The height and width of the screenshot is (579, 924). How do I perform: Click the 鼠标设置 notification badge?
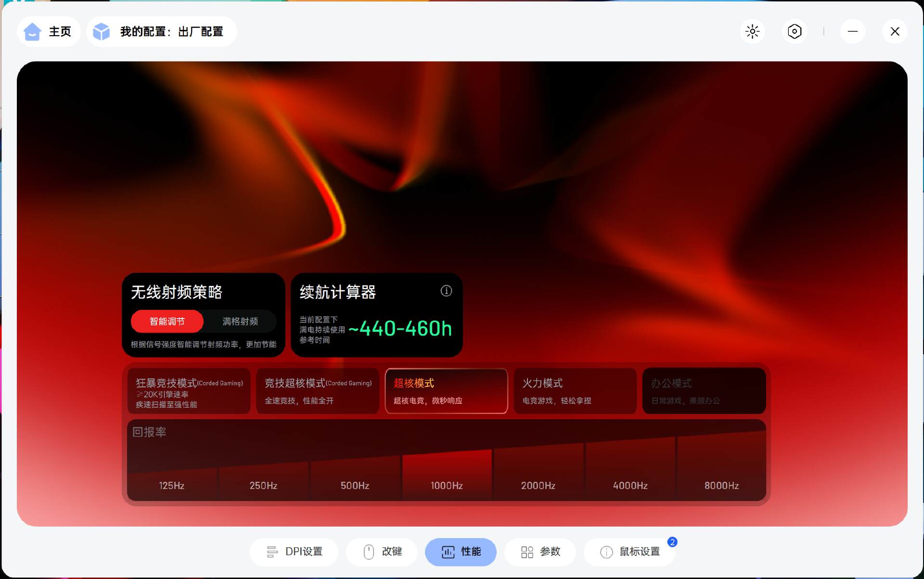point(672,542)
